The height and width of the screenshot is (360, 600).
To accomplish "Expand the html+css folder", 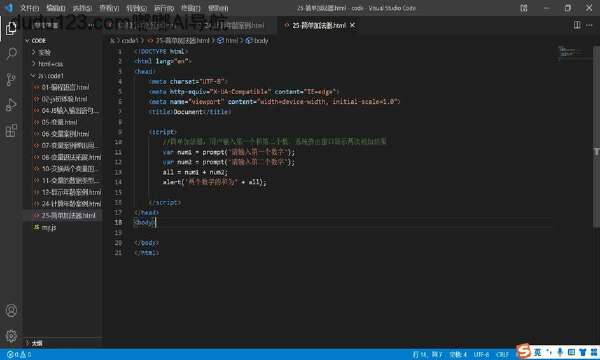I will click(x=48, y=64).
